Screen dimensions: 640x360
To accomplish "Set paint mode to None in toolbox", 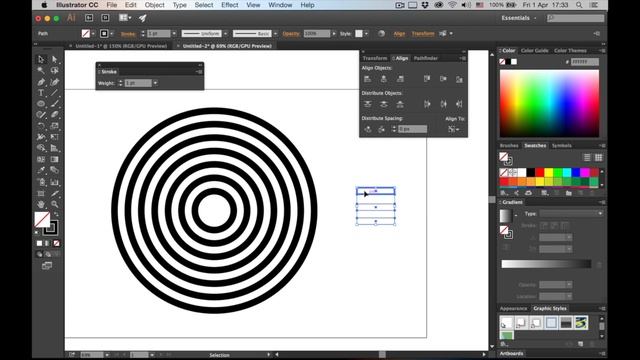I will pyautogui.click(x=57, y=243).
